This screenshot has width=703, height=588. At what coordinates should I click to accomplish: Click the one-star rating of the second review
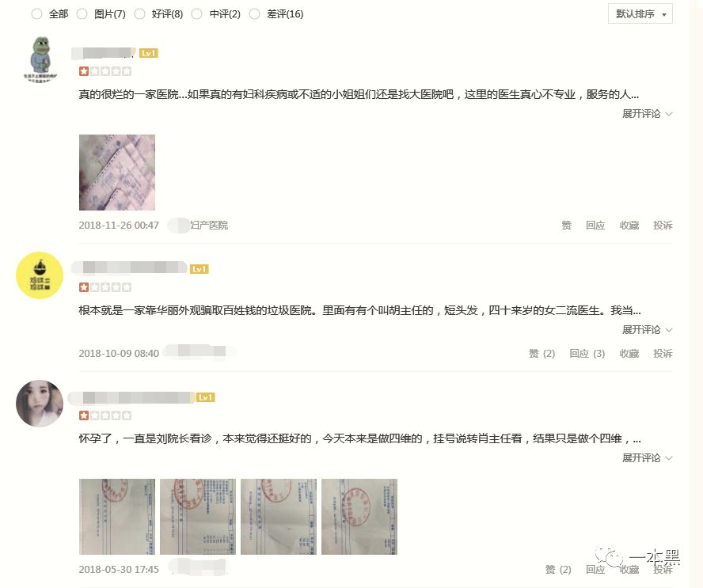tap(105, 287)
